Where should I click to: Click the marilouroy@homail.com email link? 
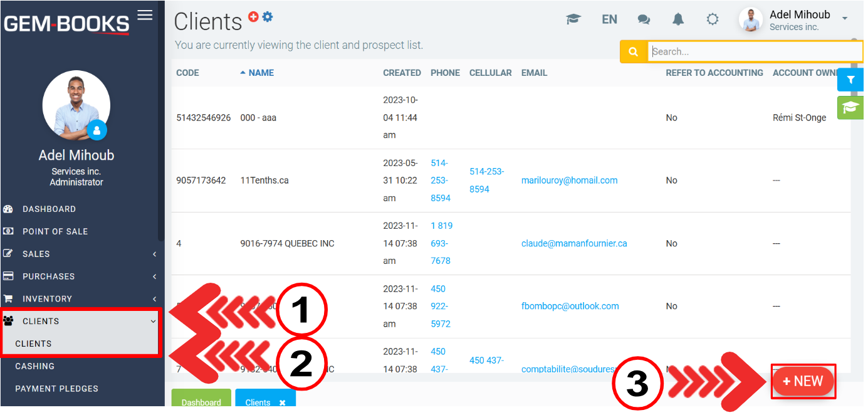(569, 181)
